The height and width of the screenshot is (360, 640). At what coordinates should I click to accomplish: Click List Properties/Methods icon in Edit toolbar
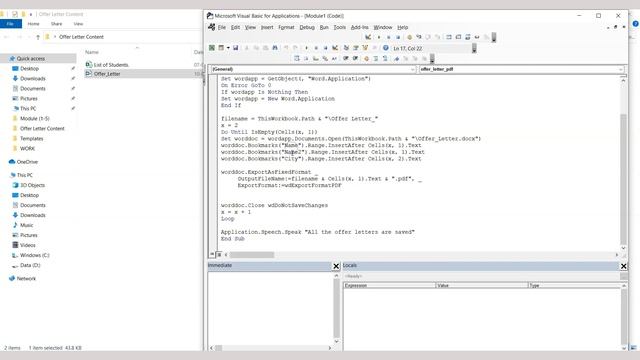pyautogui.click(x=297, y=58)
